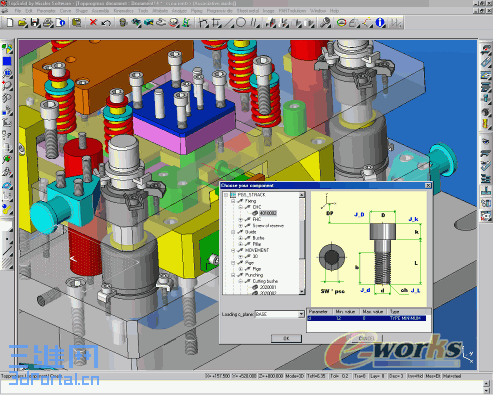Click the Min value column header

coord(346,312)
